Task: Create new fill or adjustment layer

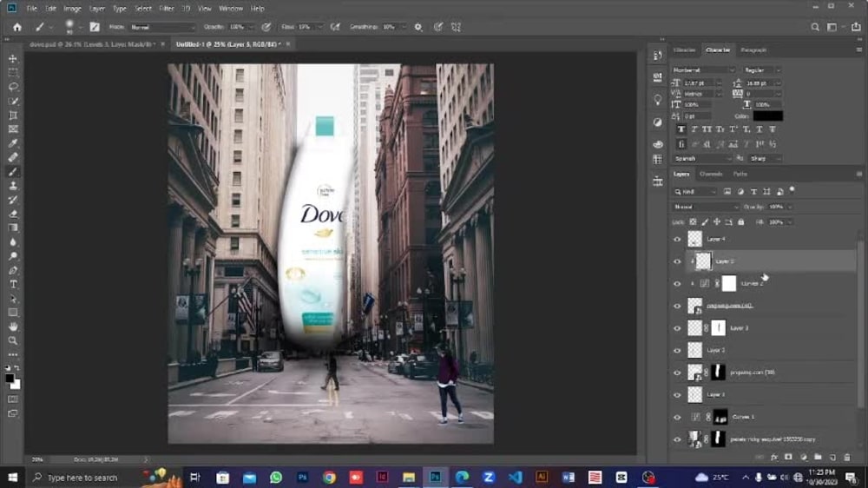Action: point(803,458)
